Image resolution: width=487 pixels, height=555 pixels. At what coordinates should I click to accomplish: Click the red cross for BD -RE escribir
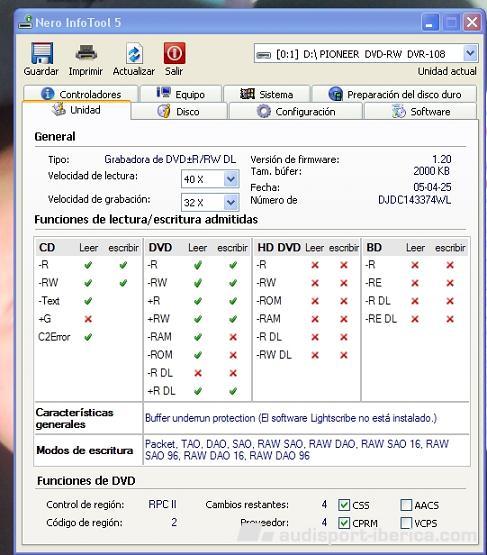(x=450, y=283)
